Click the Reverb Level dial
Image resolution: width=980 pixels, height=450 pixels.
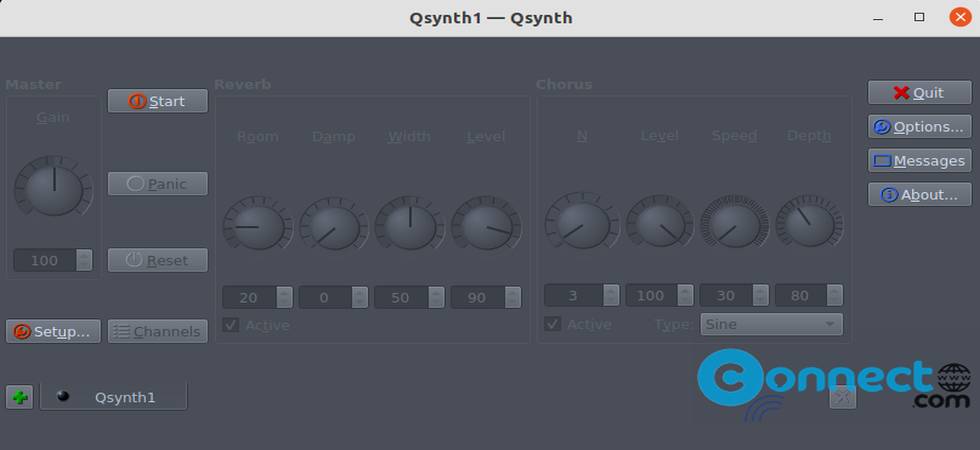coord(486,224)
